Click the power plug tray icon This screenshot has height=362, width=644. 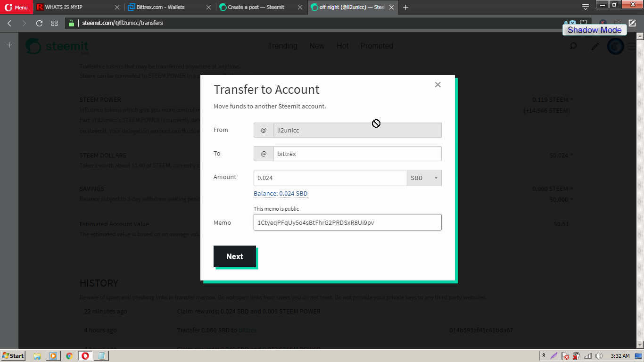[576, 356]
